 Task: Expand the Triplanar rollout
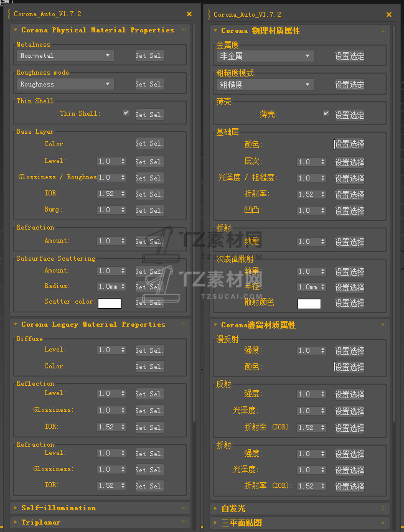(x=16, y=522)
